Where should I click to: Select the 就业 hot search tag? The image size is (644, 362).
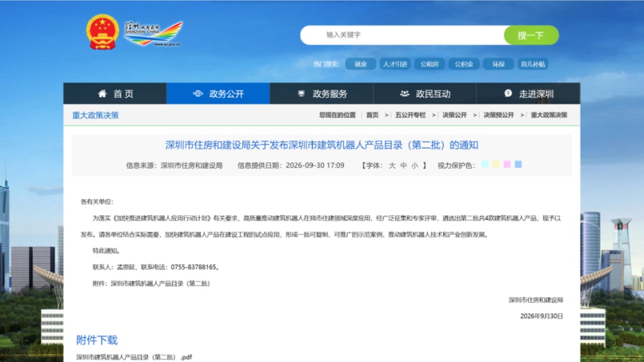click(361, 64)
